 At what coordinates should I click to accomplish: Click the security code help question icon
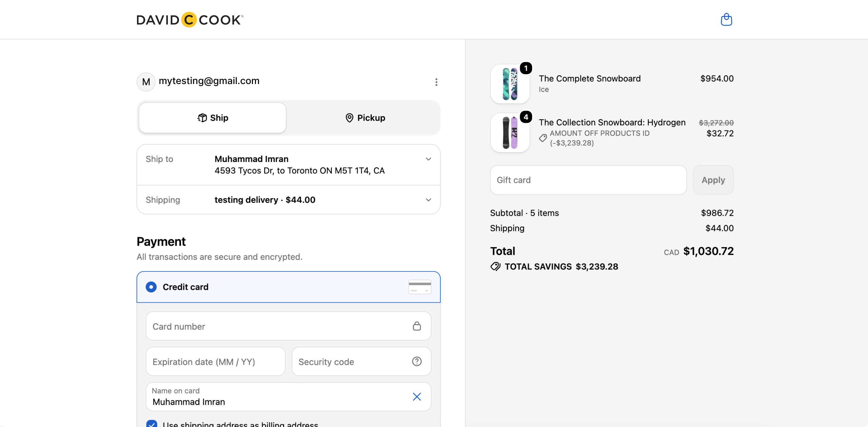(417, 362)
